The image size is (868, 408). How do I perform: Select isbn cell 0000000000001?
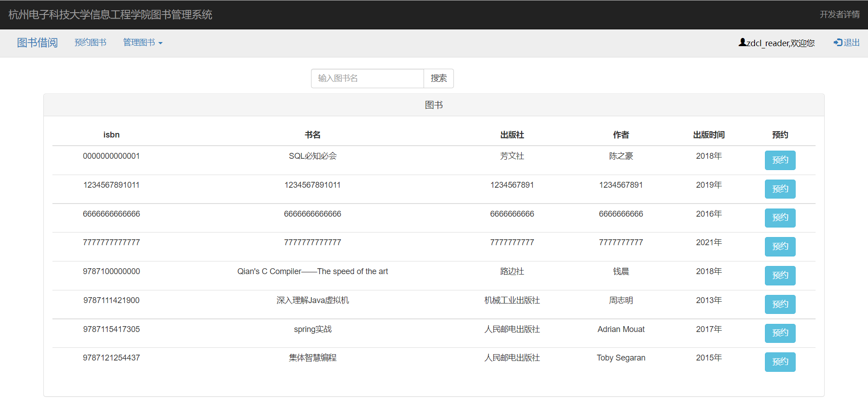click(x=111, y=156)
